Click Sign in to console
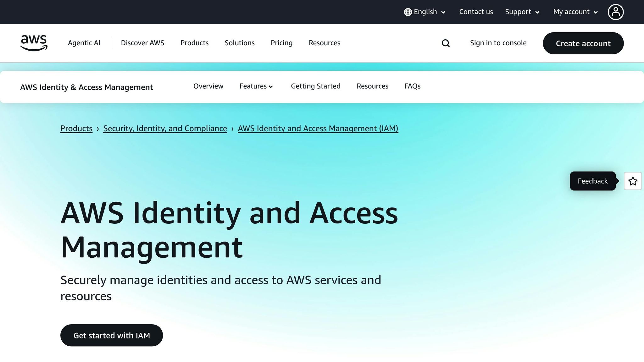This screenshot has height=362, width=644. [x=498, y=43]
